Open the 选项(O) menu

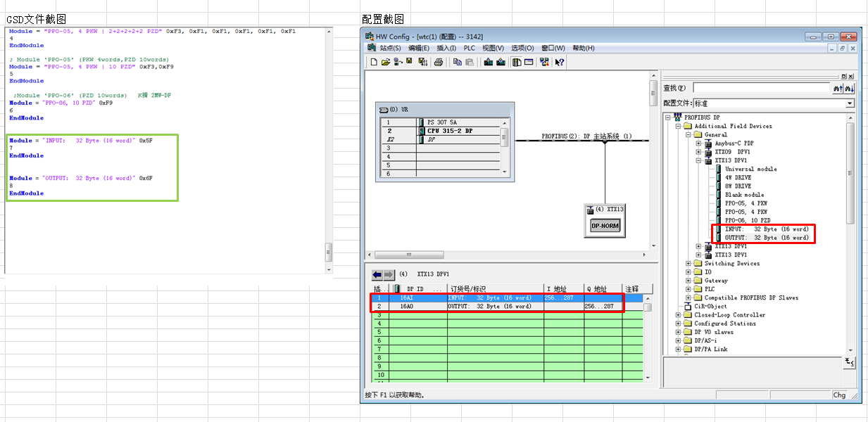click(522, 49)
